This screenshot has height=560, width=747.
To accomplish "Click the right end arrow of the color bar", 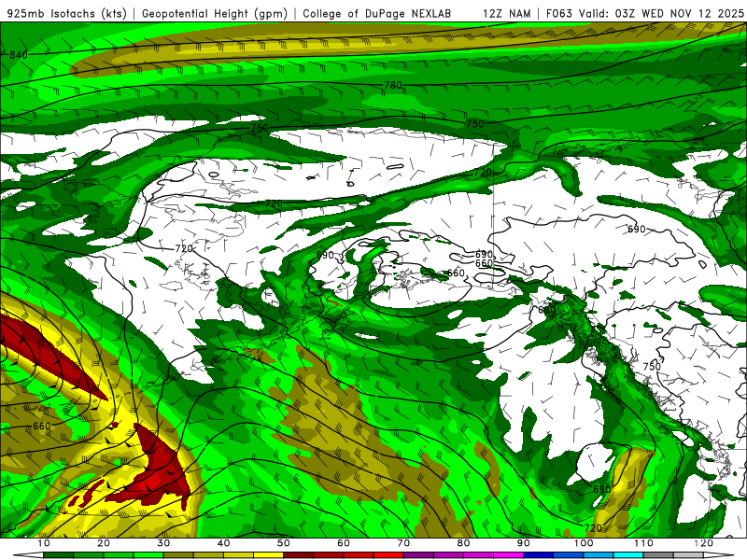I will [718, 555].
